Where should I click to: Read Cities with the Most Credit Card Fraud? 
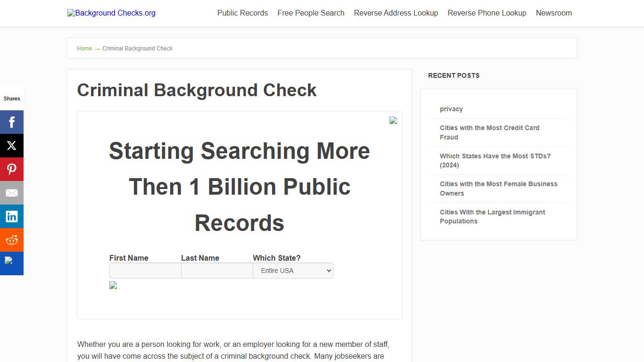coord(489,132)
